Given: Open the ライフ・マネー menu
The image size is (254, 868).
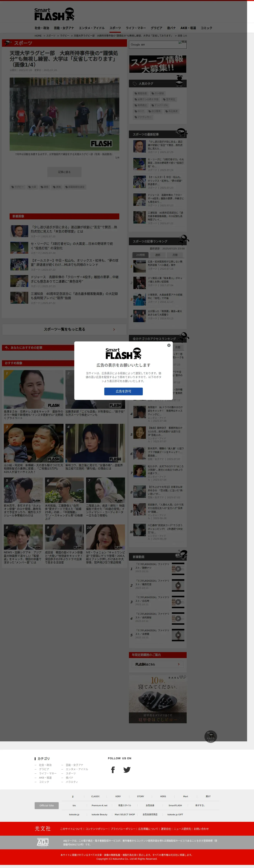Looking at the screenshot, I should [136, 28].
